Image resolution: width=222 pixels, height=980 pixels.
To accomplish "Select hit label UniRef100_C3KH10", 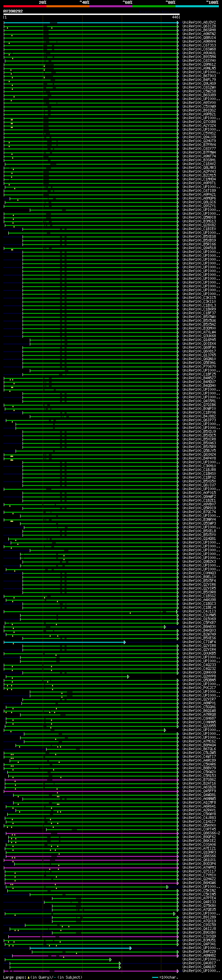I will [x=199, y=466].
